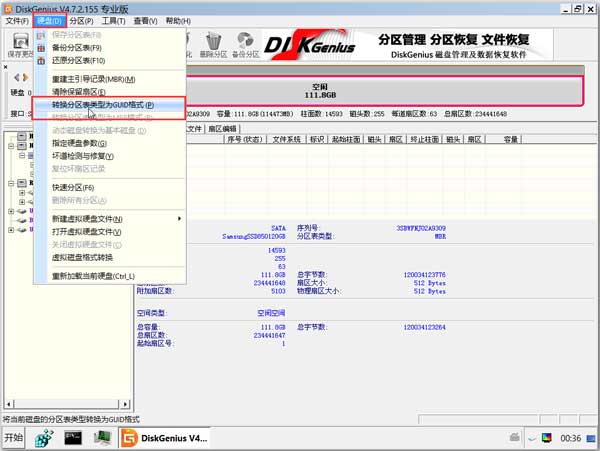Click the 终止柱面 column header
The image size is (600, 451).
[424, 139]
